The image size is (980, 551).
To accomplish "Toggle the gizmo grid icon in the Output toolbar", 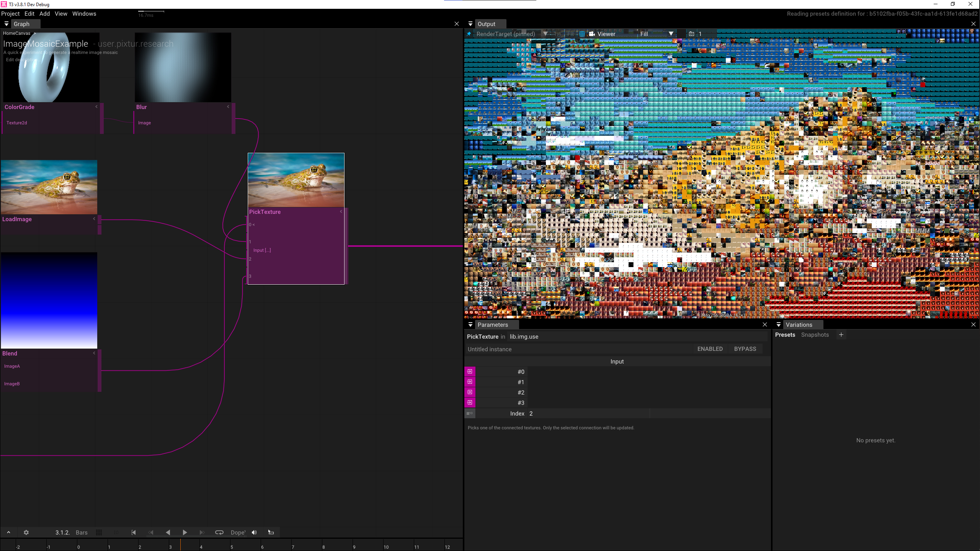I will tap(582, 34).
